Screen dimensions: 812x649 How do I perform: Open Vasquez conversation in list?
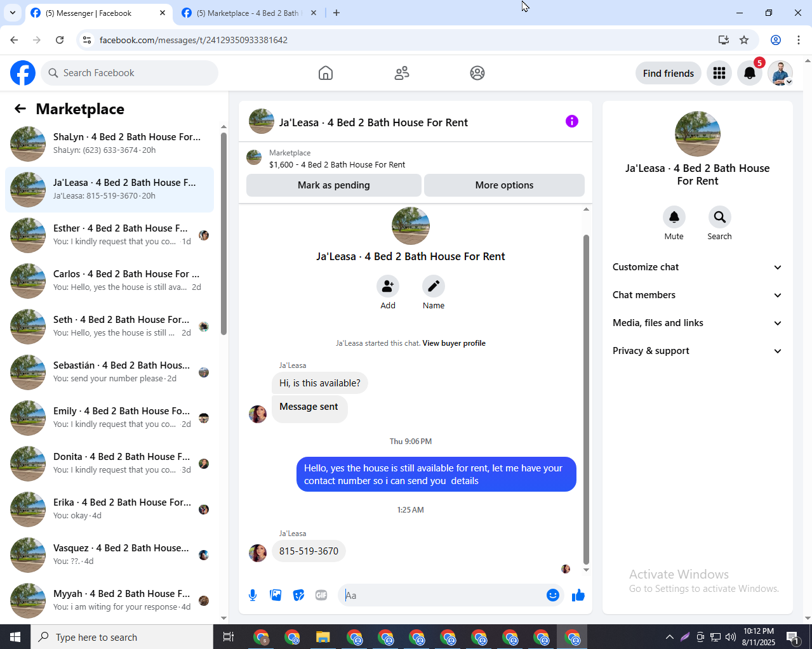click(109, 555)
